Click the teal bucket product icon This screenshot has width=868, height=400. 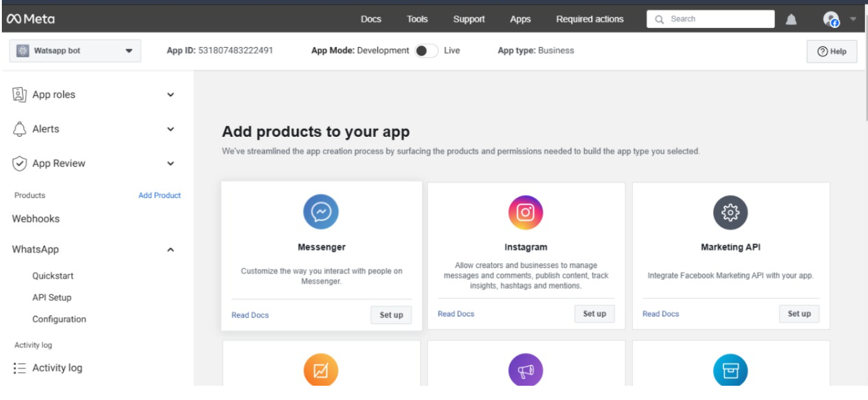click(730, 369)
